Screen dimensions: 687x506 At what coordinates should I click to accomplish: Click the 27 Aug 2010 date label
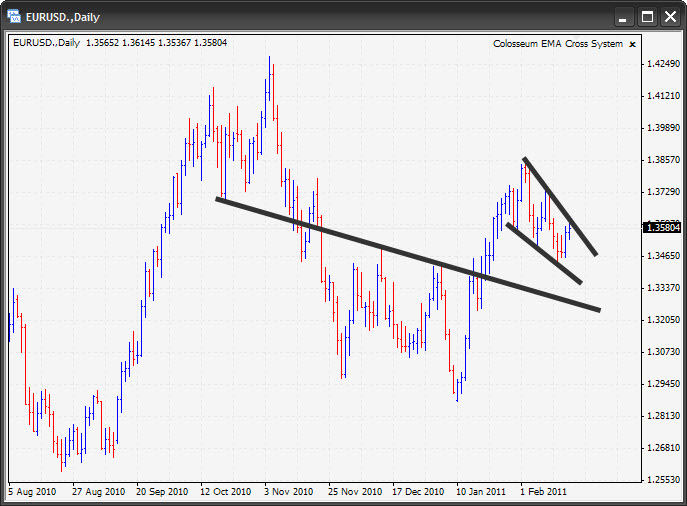click(99, 492)
